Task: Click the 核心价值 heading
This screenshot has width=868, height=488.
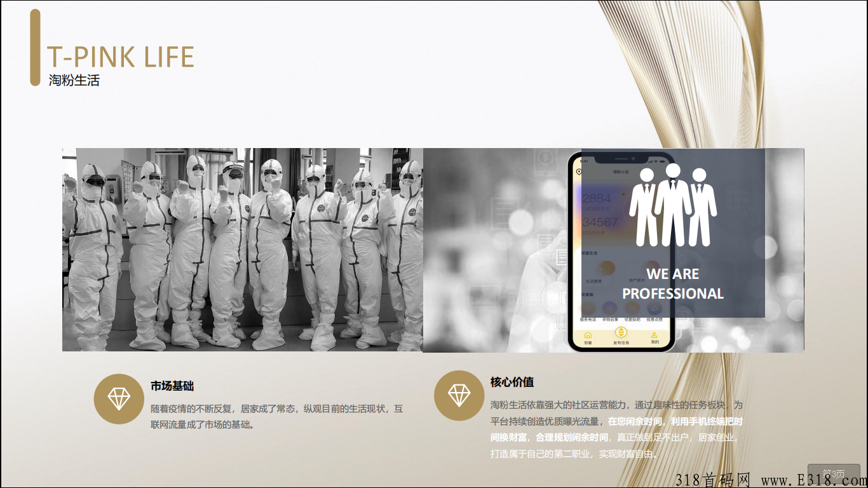Action: coord(512,382)
